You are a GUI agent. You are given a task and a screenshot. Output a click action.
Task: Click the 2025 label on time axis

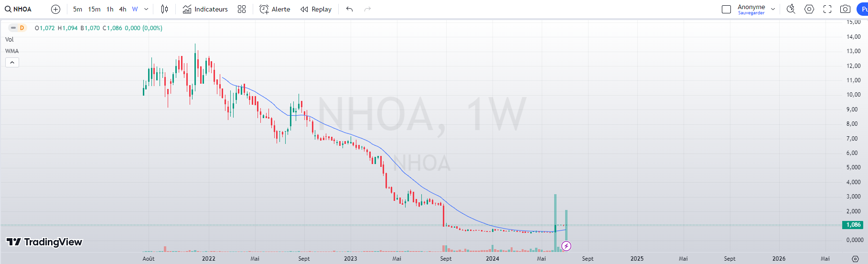[x=637, y=259]
